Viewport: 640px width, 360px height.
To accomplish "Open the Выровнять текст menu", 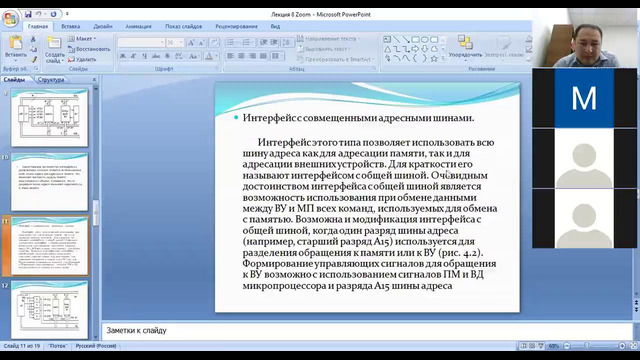I will [x=323, y=49].
